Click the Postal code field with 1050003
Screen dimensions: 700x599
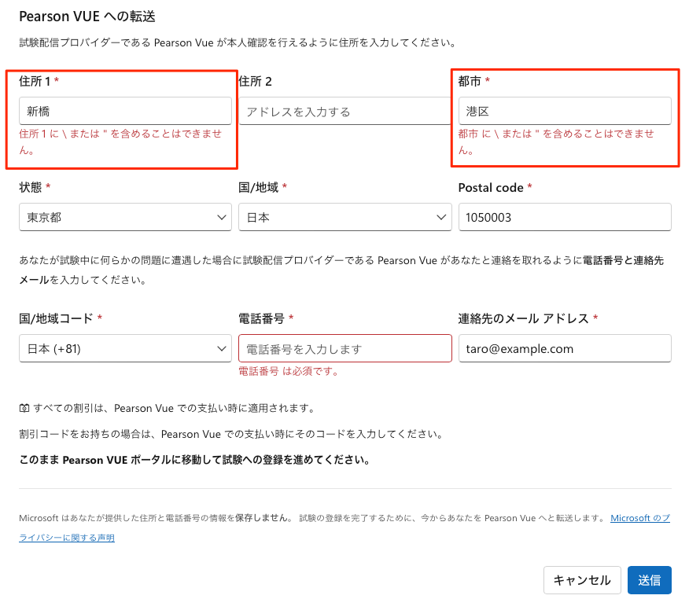[565, 217]
